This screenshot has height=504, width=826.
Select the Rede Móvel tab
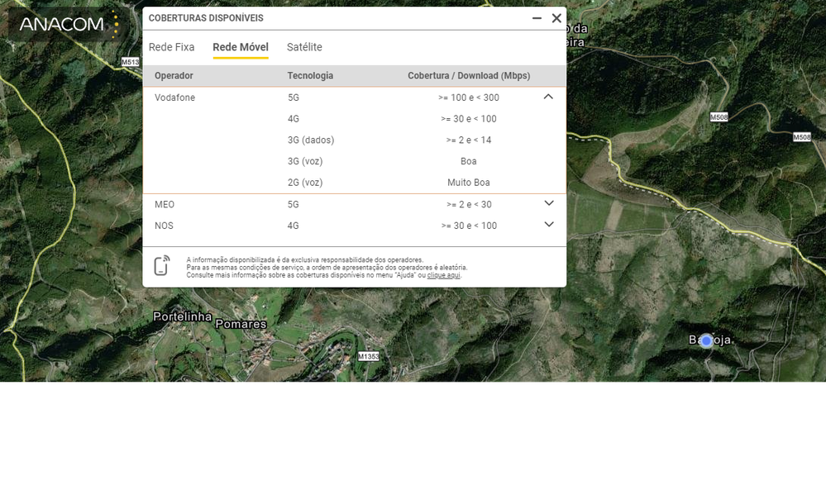[241, 47]
